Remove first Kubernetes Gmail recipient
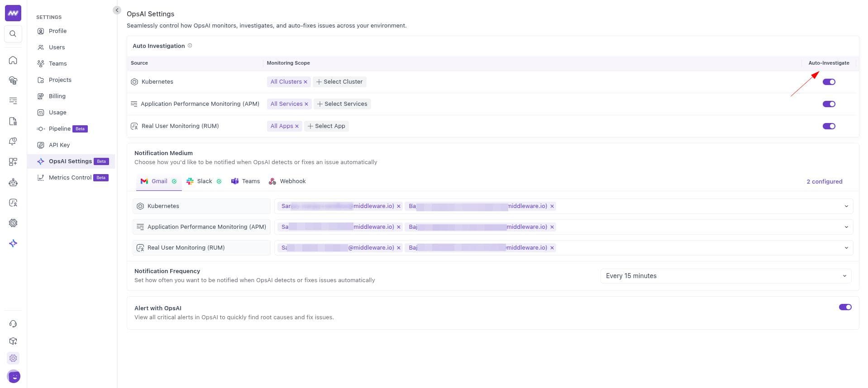The height and width of the screenshot is (388, 868). click(x=399, y=206)
